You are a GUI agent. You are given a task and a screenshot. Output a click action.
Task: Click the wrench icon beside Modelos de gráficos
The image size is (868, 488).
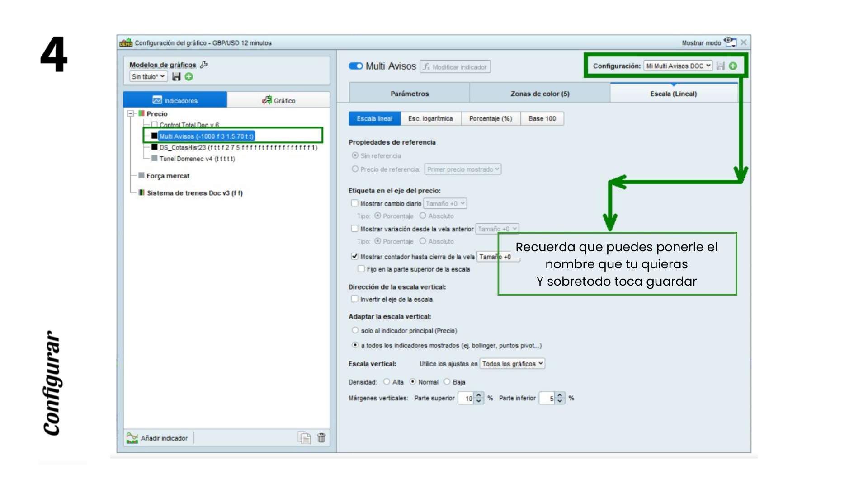[x=204, y=65]
